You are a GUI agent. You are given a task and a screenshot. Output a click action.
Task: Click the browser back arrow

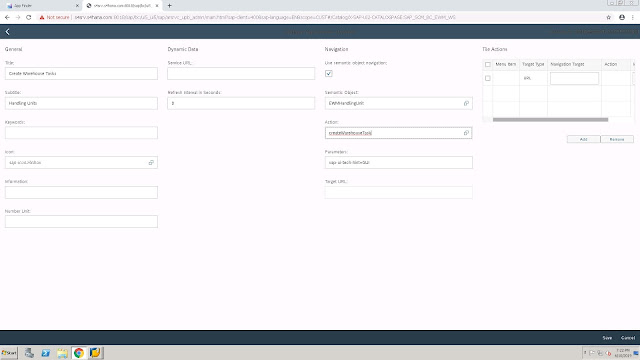point(7,17)
